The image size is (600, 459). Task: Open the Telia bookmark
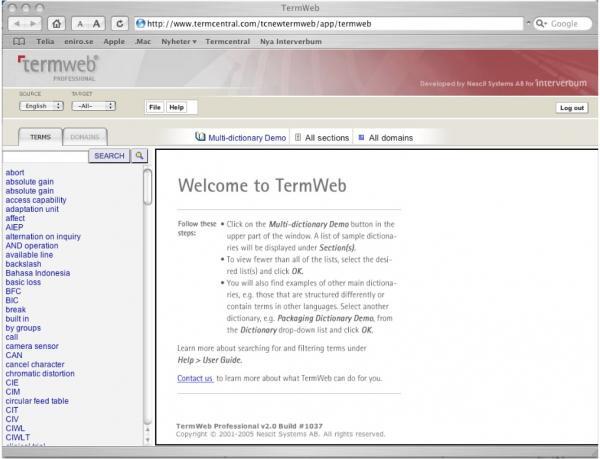click(45, 41)
